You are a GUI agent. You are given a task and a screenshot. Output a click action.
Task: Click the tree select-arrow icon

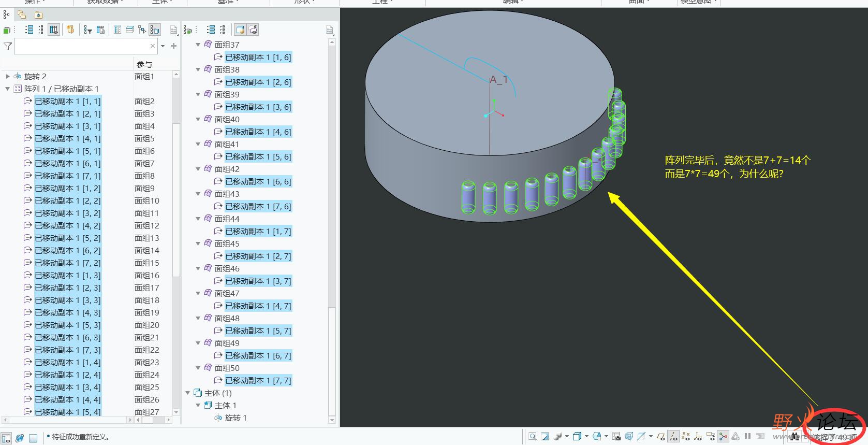142,30
